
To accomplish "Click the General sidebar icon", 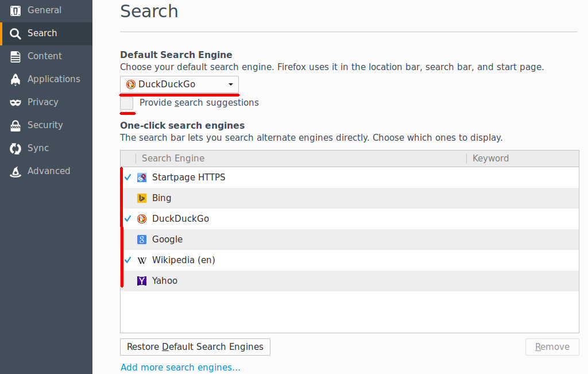I will point(16,10).
